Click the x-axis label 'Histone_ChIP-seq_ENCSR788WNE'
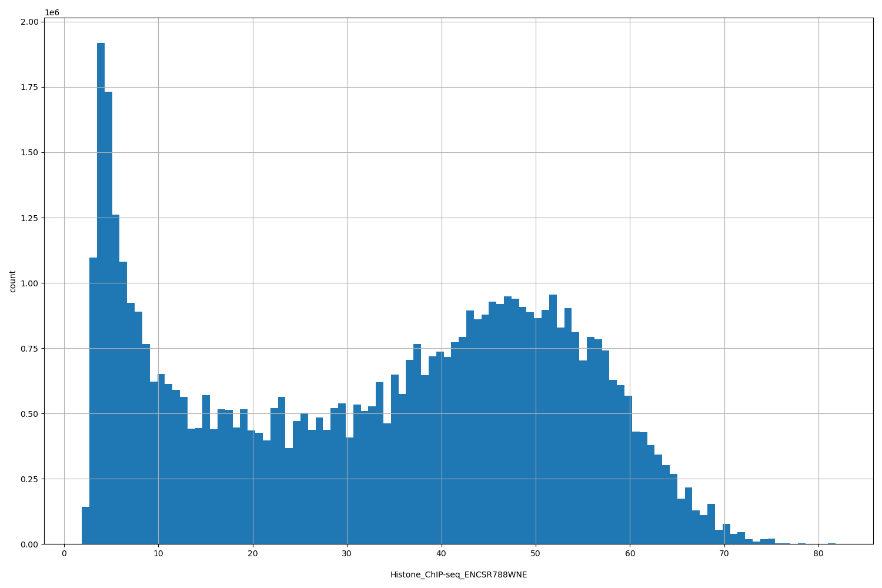Viewport: 882px width, 588px height. (460, 574)
